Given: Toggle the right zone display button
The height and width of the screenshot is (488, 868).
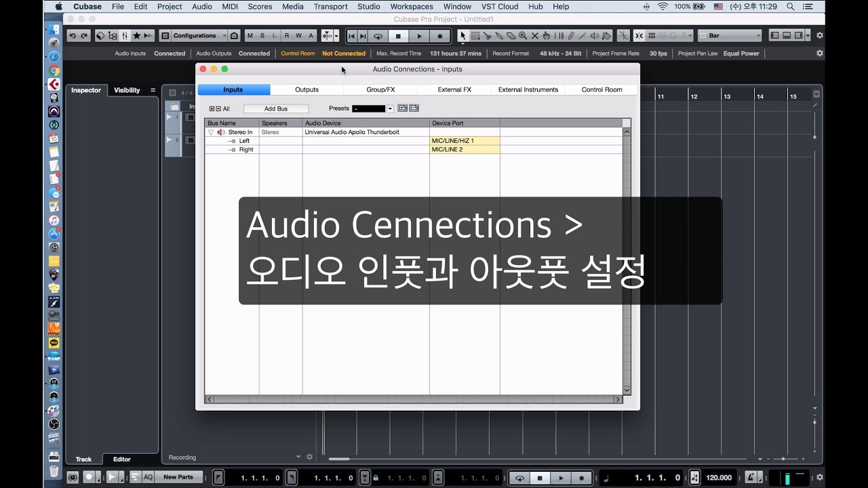Looking at the screenshot, I should 799,36.
